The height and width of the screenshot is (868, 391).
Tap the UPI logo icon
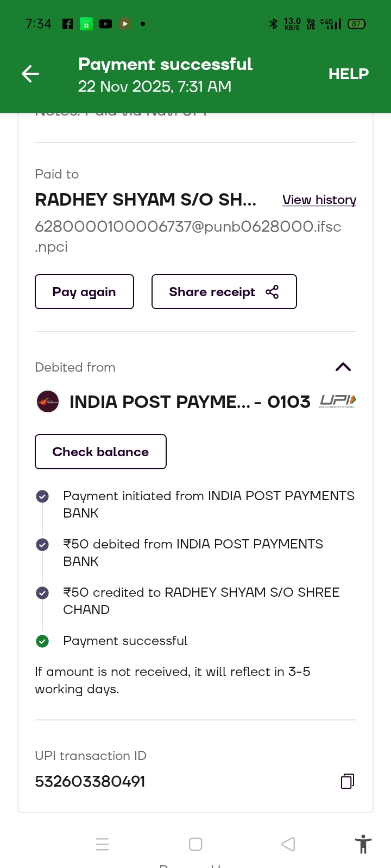pyautogui.click(x=338, y=401)
